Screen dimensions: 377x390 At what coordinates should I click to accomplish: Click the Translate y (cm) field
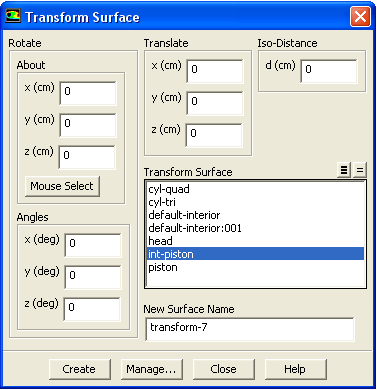(x=215, y=103)
